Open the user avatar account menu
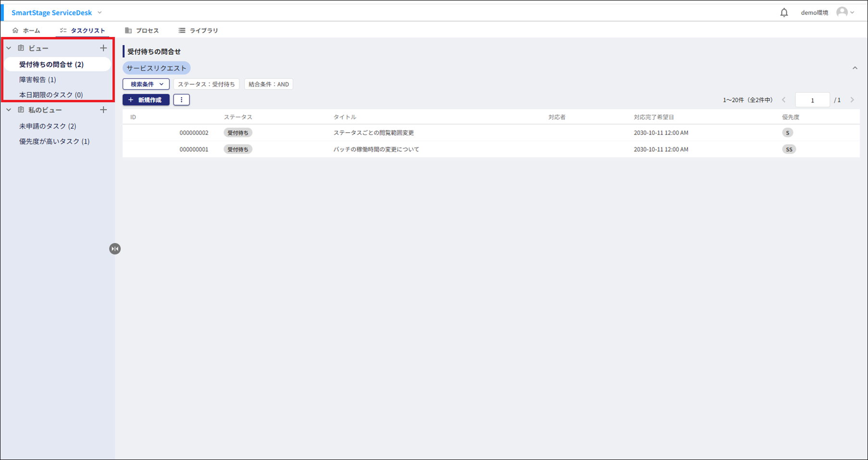 coord(844,12)
